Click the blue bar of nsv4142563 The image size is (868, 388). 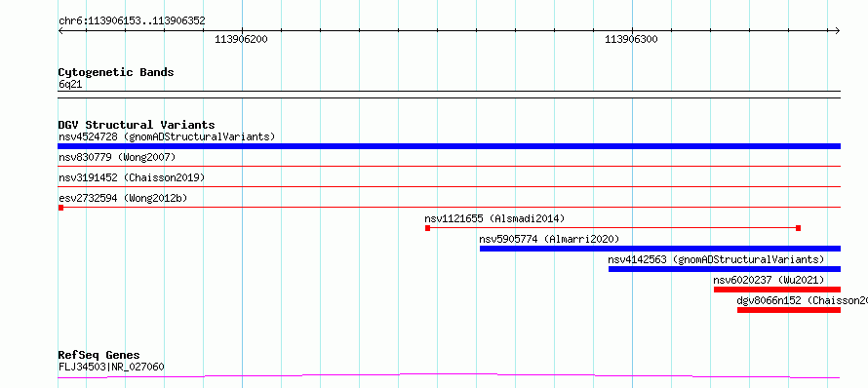click(724, 269)
